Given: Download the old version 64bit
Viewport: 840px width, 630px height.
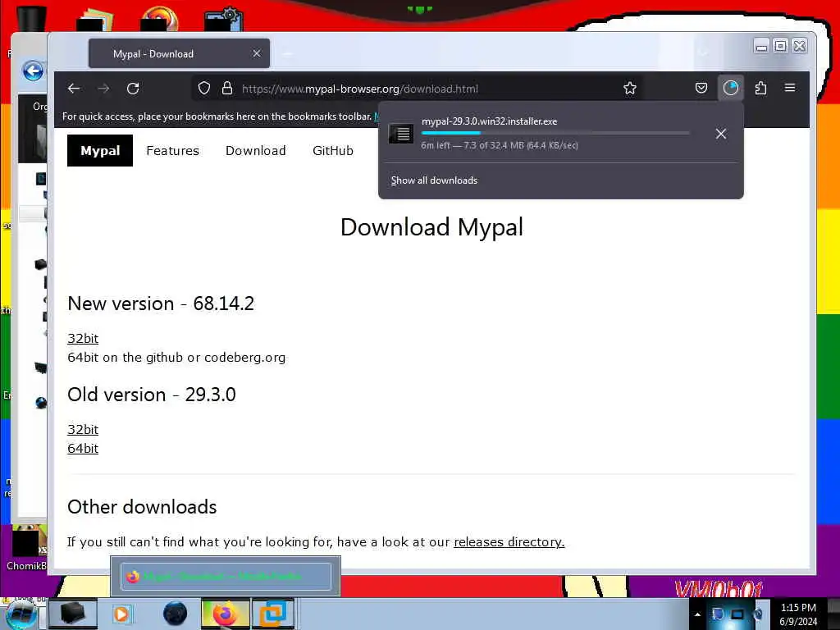Looking at the screenshot, I should [x=83, y=449].
